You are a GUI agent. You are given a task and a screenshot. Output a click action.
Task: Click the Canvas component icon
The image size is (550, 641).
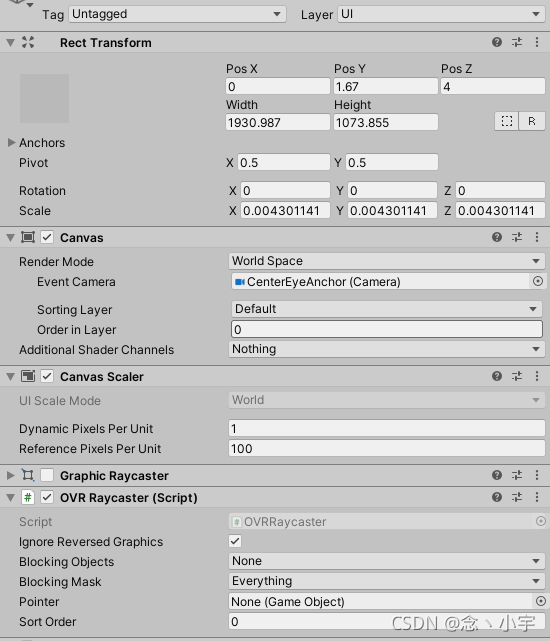coord(28,237)
